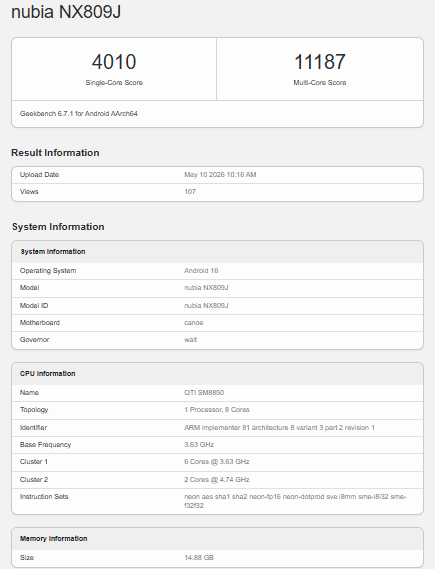The height and width of the screenshot is (569, 435).
Task: Click the 'Instruction Sets' row label
Action: pyautogui.click(x=44, y=496)
